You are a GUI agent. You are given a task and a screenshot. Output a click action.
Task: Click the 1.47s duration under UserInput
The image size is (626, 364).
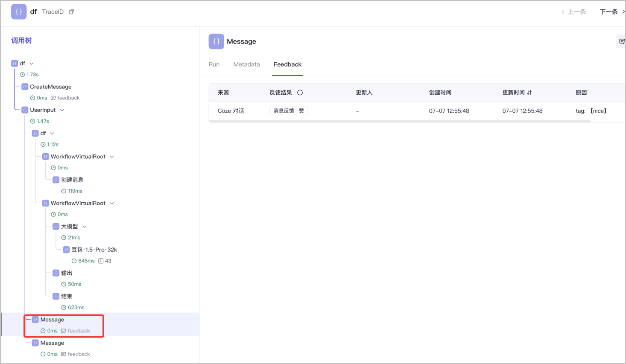coord(43,121)
